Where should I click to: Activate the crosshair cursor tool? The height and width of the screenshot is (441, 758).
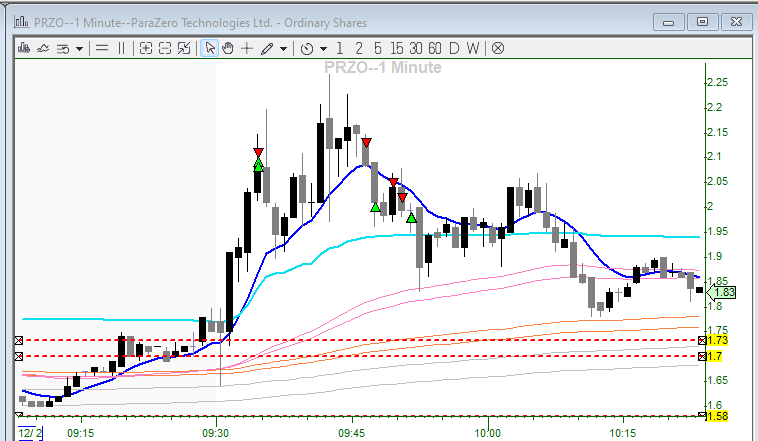[247, 48]
